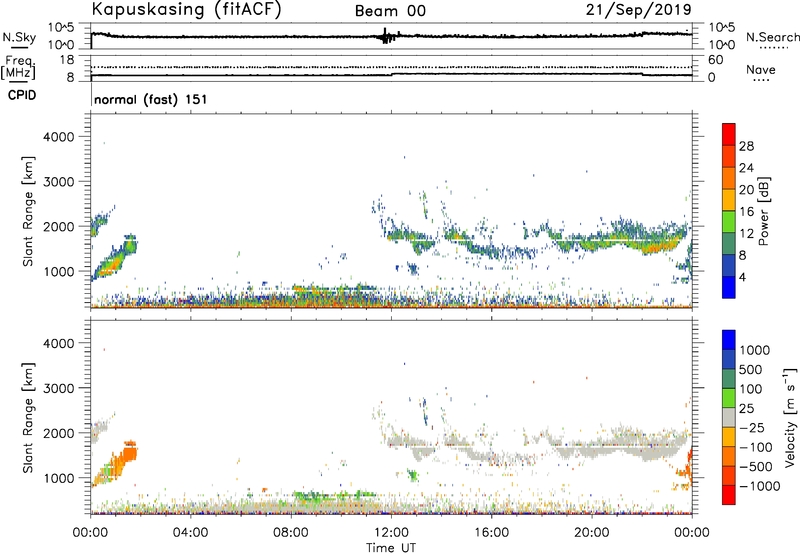Click the 500 tick label on Velocity colorbar
Viewport: 800px width, 554px height.
pyautogui.click(x=753, y=369)
